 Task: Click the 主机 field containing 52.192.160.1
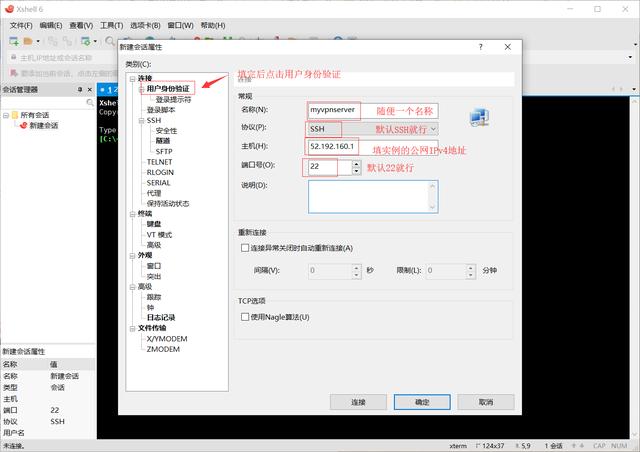[373, 147]
